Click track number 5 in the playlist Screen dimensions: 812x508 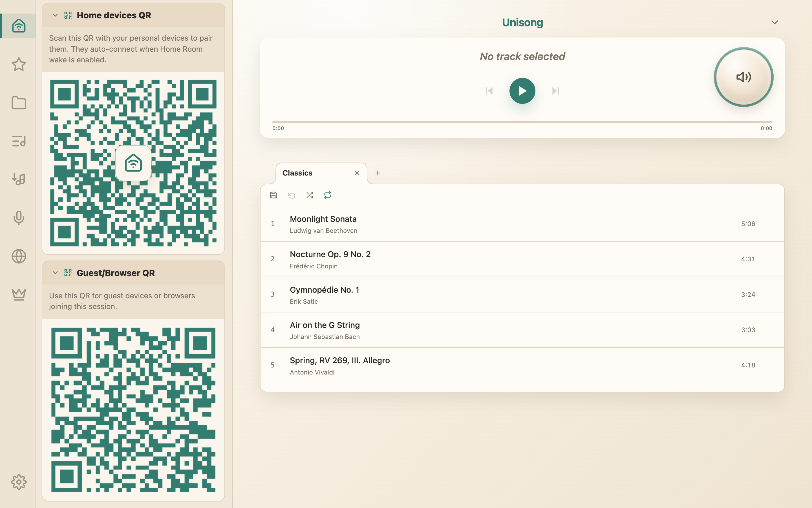[273, 365]
